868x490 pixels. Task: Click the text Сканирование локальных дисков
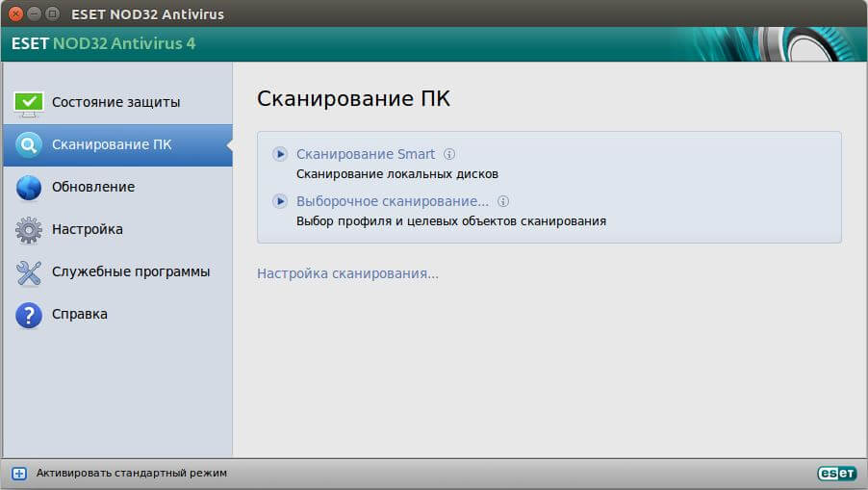[397, 174]
